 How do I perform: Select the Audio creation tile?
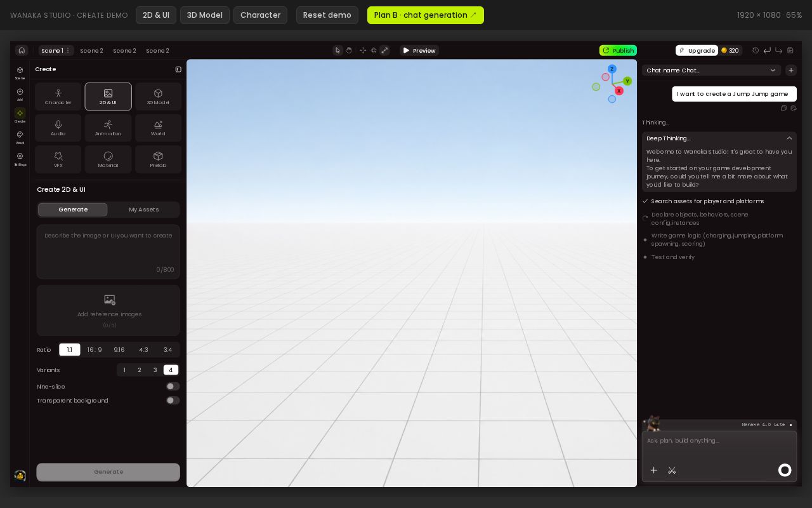pos(58,128)
